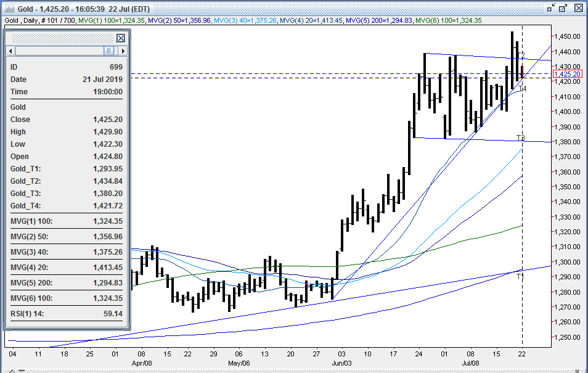
Task: Click the T1 trendline label
Action: pos(520,277)
